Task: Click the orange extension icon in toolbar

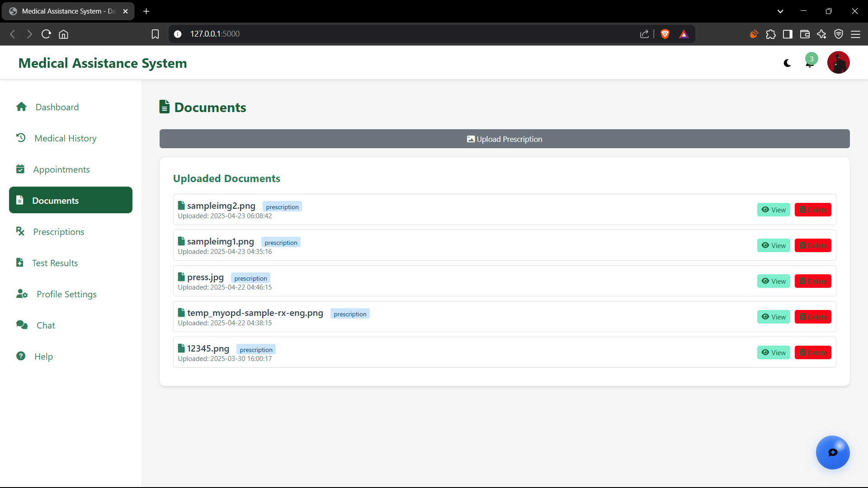Action: pos(754,34)
